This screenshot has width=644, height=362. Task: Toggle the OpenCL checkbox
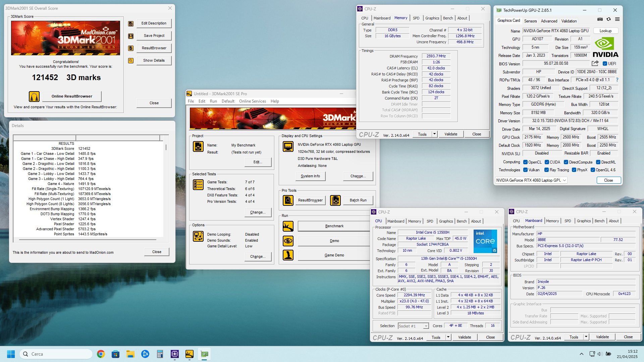click(x=525, y=162)
